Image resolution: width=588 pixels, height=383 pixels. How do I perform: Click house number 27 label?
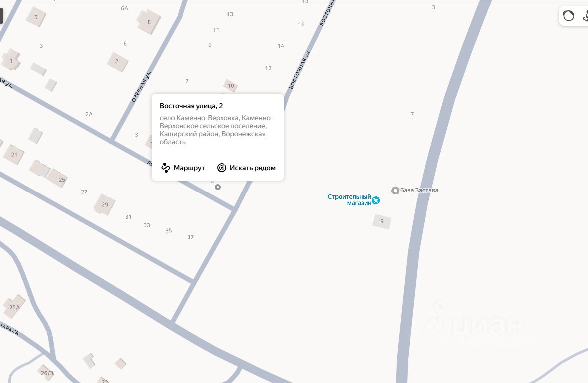(x=84, y=191)
